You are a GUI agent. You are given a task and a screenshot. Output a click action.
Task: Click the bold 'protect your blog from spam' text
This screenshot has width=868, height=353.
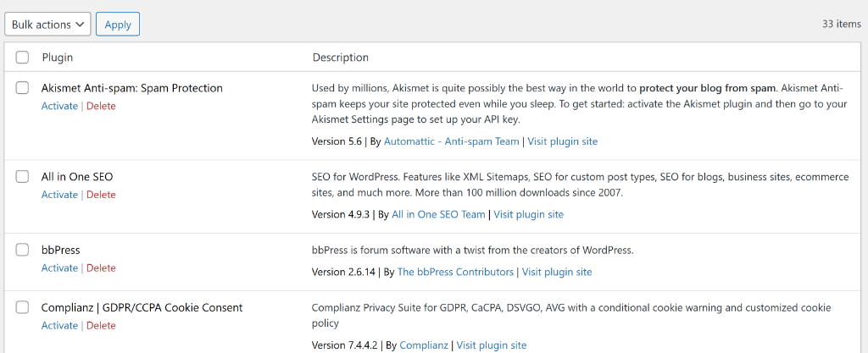pyautogui.click(x=708, y=88)
